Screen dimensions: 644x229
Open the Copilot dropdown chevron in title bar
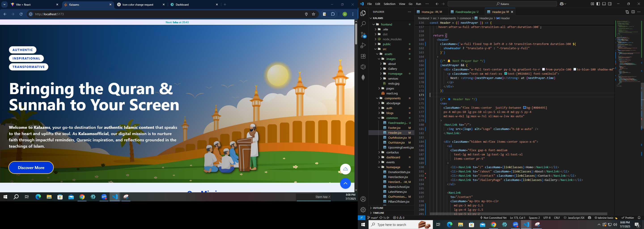(x=565, y=4)
